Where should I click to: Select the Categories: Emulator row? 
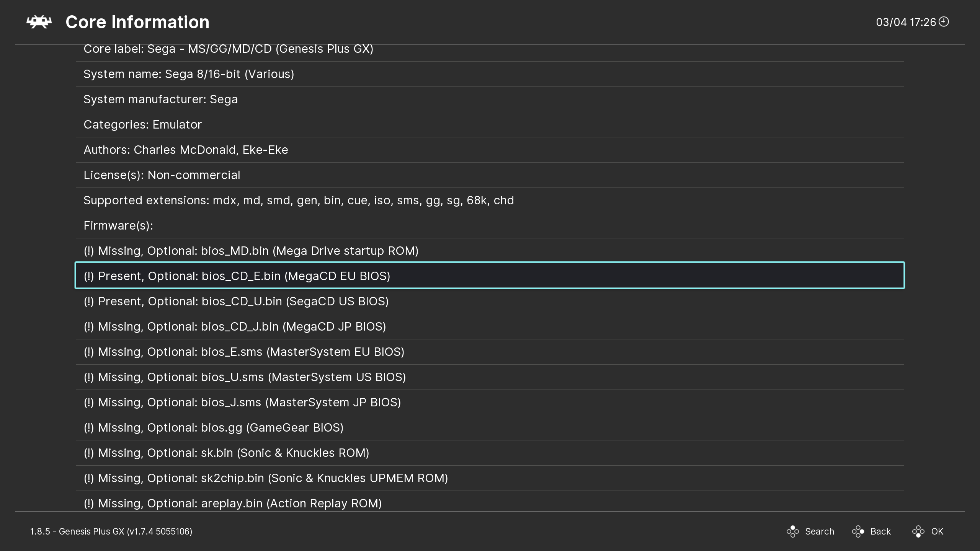pyautogui.click(x=490, y=124)
